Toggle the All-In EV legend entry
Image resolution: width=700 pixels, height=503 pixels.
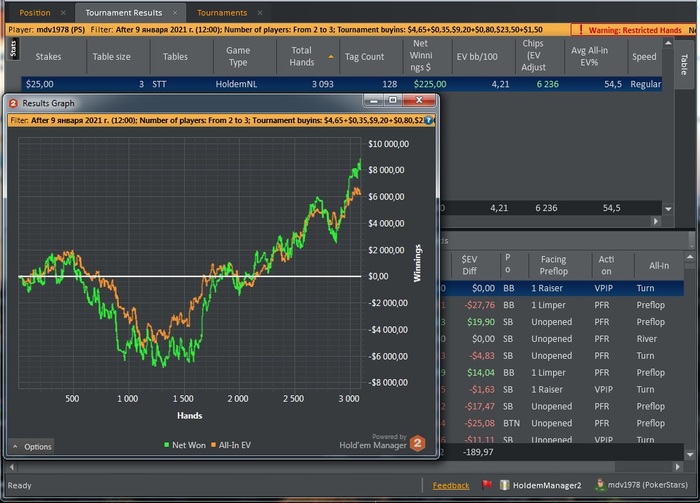(x=231, y=445)
